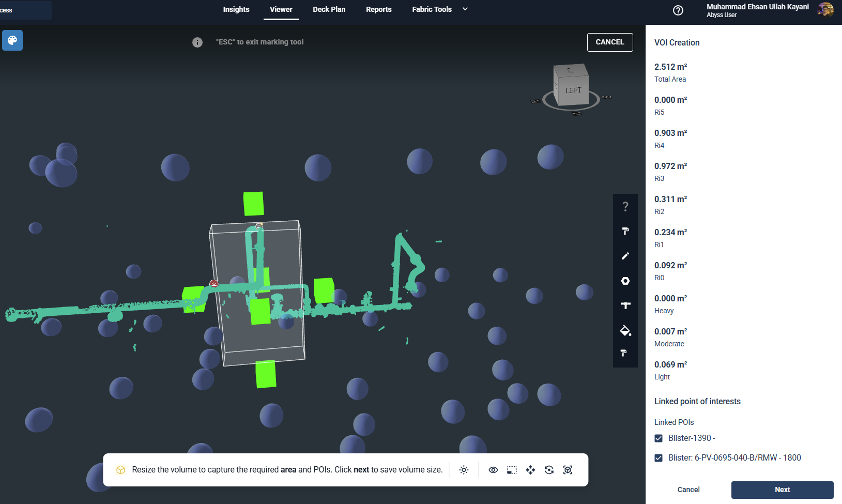Click the LEFT face of the orientation cube
Viewport: 842px width, 504px height.
573,90
